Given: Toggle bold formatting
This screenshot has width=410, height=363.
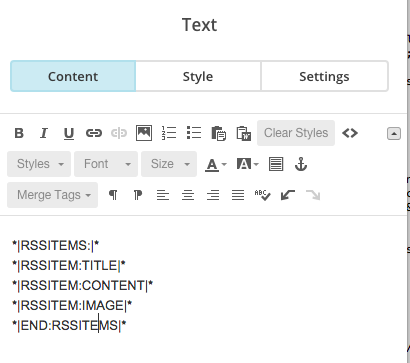Looking at the screenshot, I should pyautogui.click(x=19, y=133).
